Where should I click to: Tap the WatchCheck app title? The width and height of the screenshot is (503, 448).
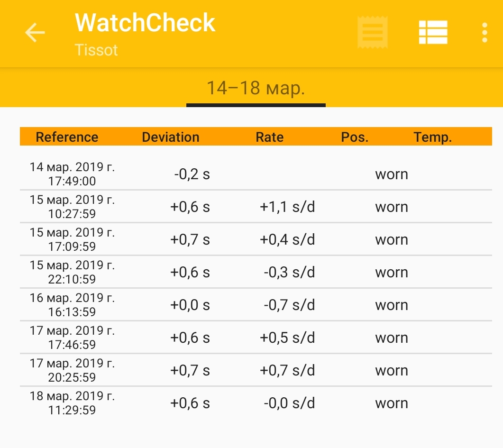[145, 23]
